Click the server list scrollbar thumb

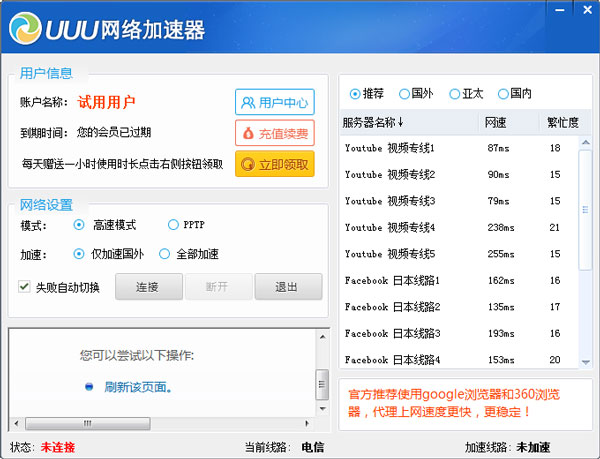click(x=585, y=210)
